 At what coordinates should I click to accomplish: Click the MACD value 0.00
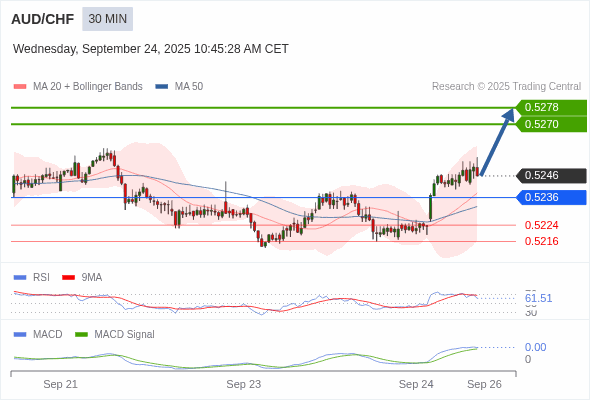(535, 347)
